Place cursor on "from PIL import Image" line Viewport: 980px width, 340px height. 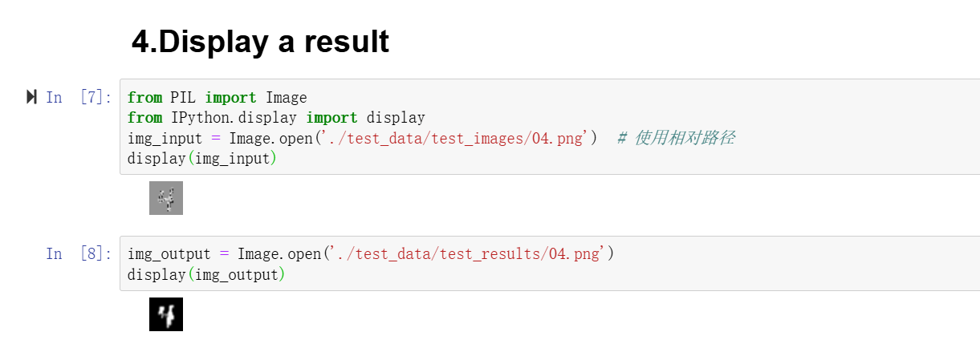click(x=217, y=98)
